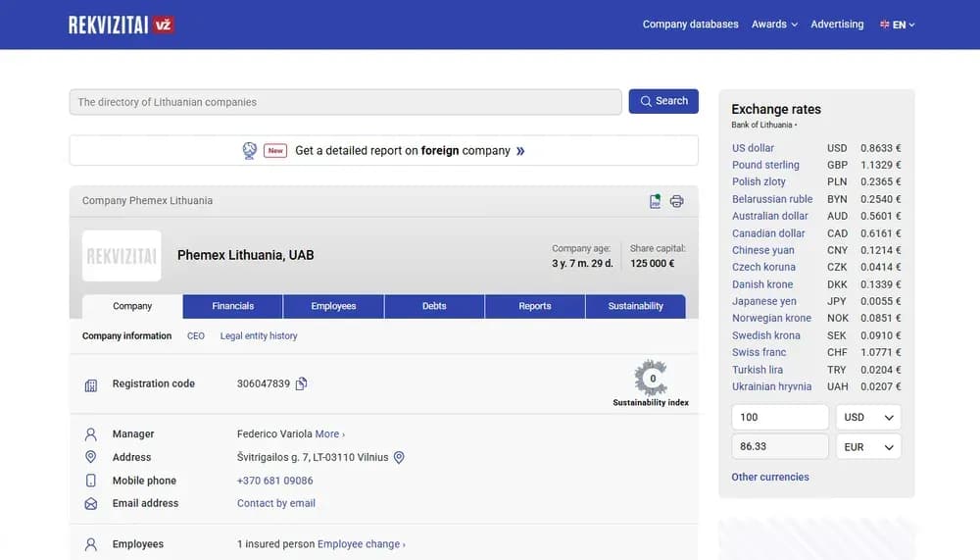The width and height of the screenshot is (980, 560).
Task: Switch to the Reports tab
Action: pos(534,306)
